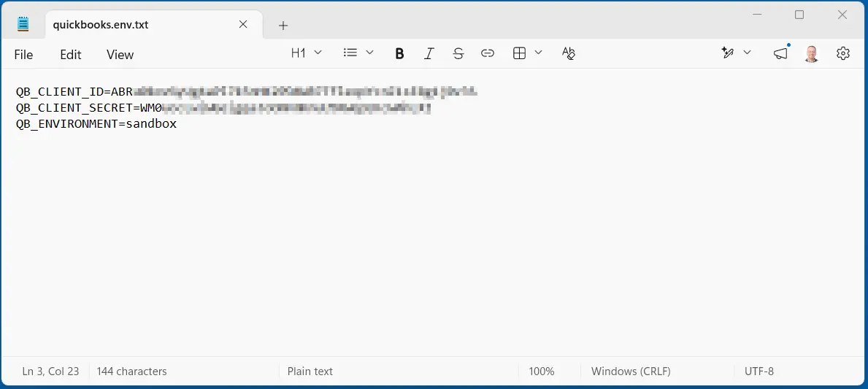Toggle bold formatting
The image size is (868, 389).
[399, 53]
